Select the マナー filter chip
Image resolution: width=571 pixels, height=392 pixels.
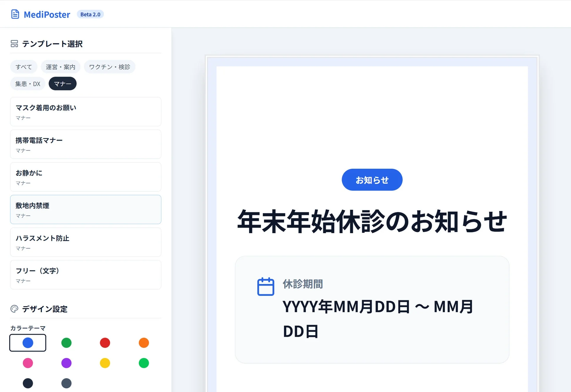[x=62, y=84]
